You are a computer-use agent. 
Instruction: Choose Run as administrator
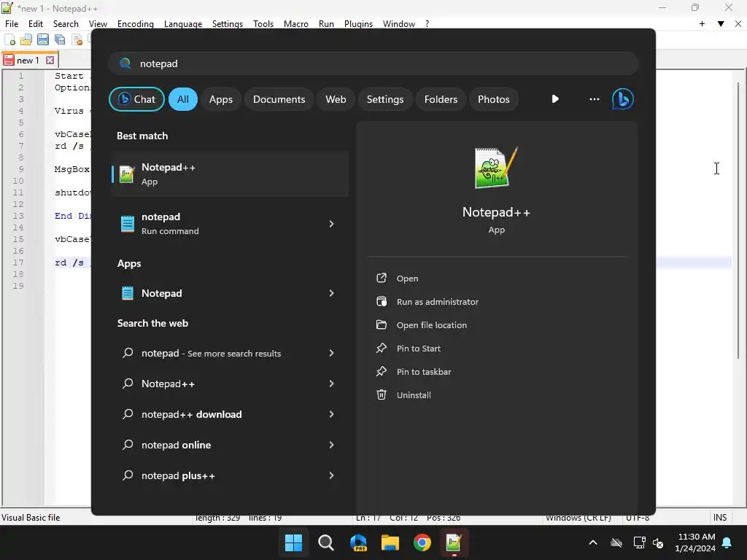click(x=438, y=302)
